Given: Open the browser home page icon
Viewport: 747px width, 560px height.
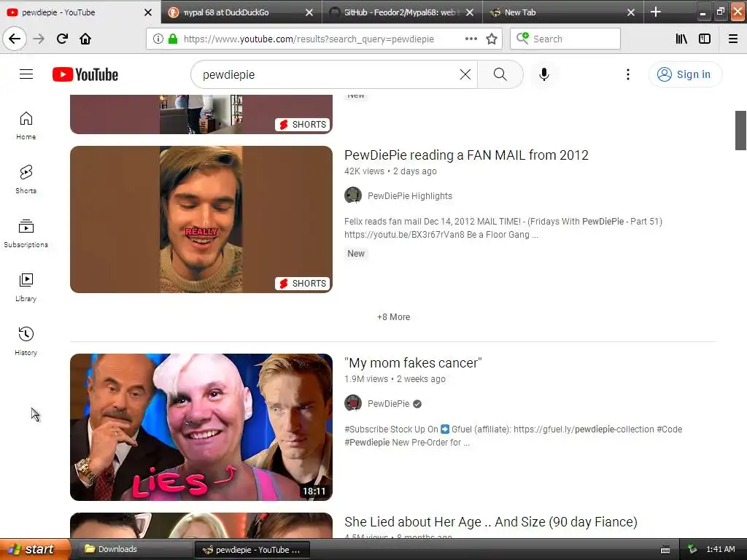Looking at the screenshot, I should tap(85, 39).
